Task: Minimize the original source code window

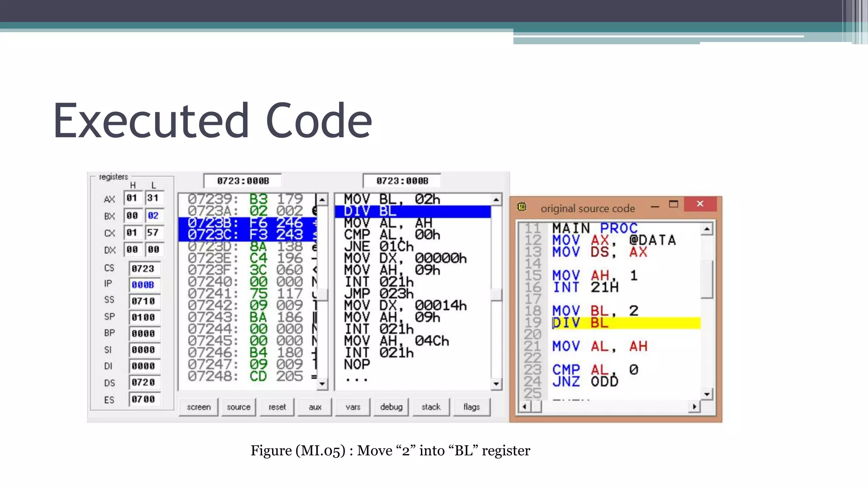Action: [655, 206]
